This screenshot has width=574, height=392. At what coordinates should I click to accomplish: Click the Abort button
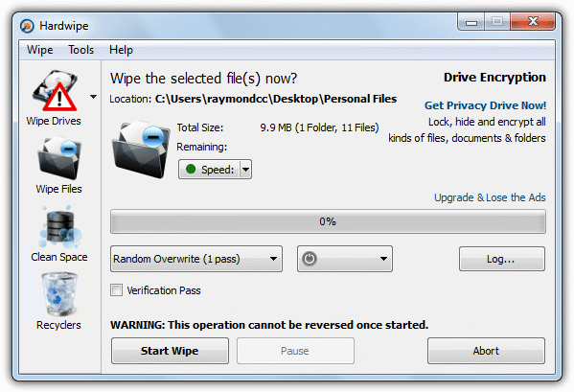pyautogui.click(x=486, y=351)
